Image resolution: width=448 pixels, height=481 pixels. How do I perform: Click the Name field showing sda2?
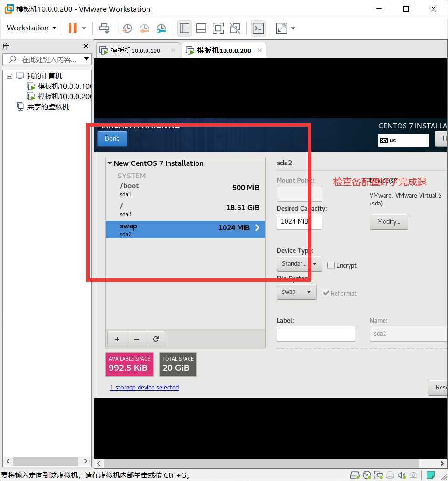408,334
